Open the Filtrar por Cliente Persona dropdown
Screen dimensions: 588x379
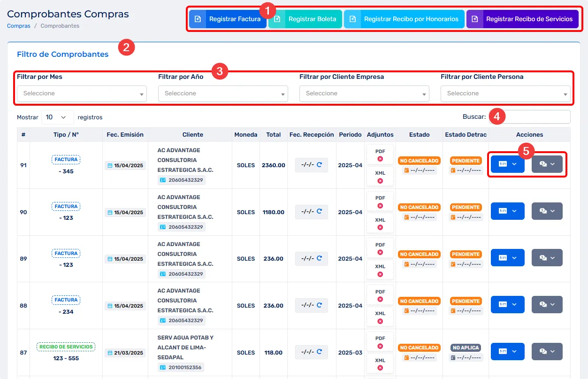[x=505, y=93]
